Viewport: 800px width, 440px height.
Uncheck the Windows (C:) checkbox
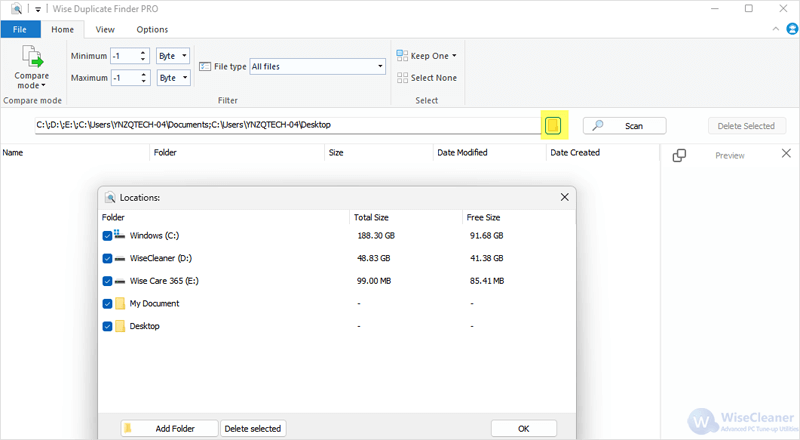107,236
